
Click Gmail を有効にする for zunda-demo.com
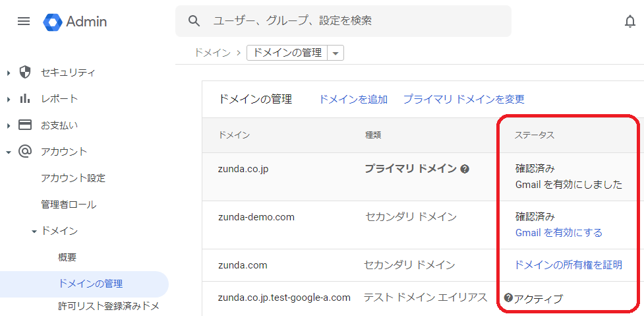tap(558, 233)
